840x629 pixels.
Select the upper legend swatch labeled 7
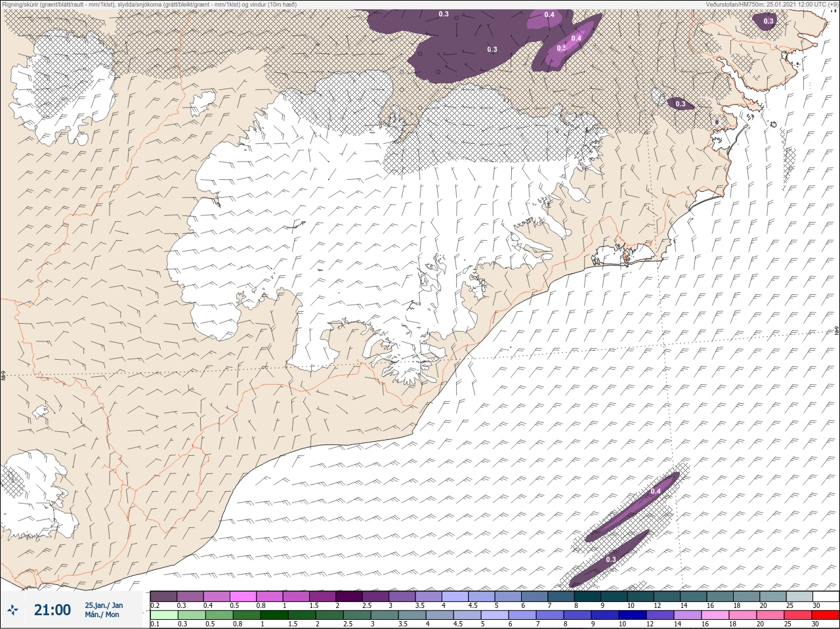tap(561, 596)
